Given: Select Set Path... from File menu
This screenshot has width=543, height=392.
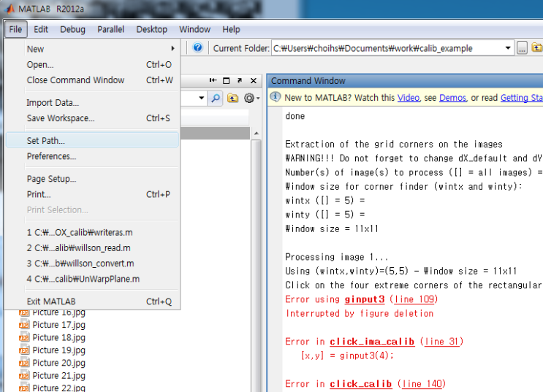Looking at the screenshot, I should [45, 140].
